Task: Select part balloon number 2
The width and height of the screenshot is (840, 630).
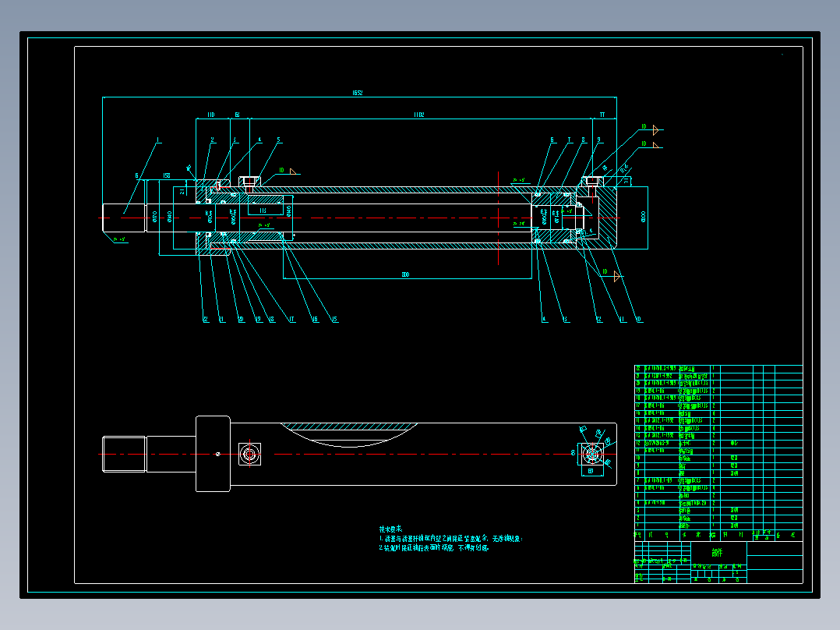Action: point(213,140)
